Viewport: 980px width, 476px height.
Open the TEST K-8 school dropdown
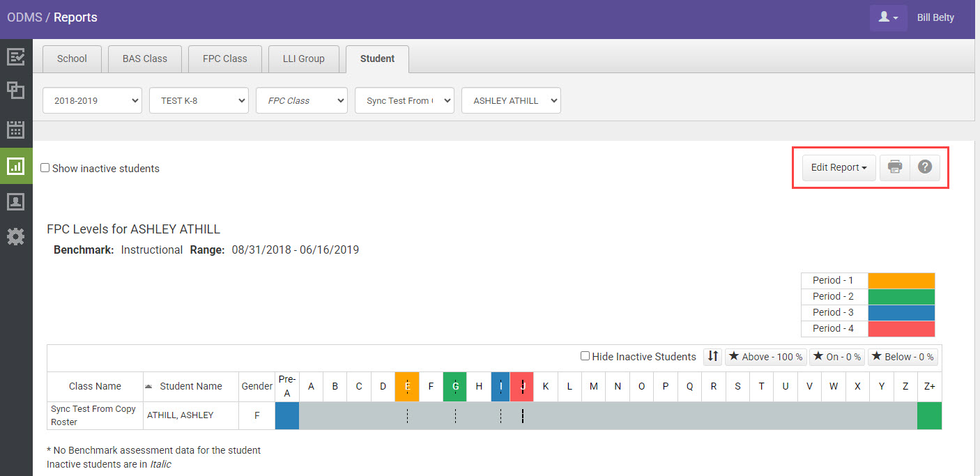click(x=199, y=100)
